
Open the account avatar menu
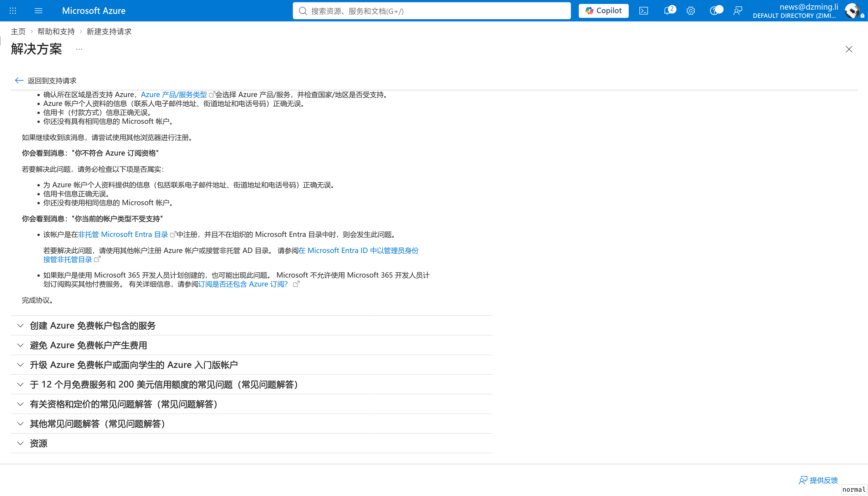click(852, 11)
